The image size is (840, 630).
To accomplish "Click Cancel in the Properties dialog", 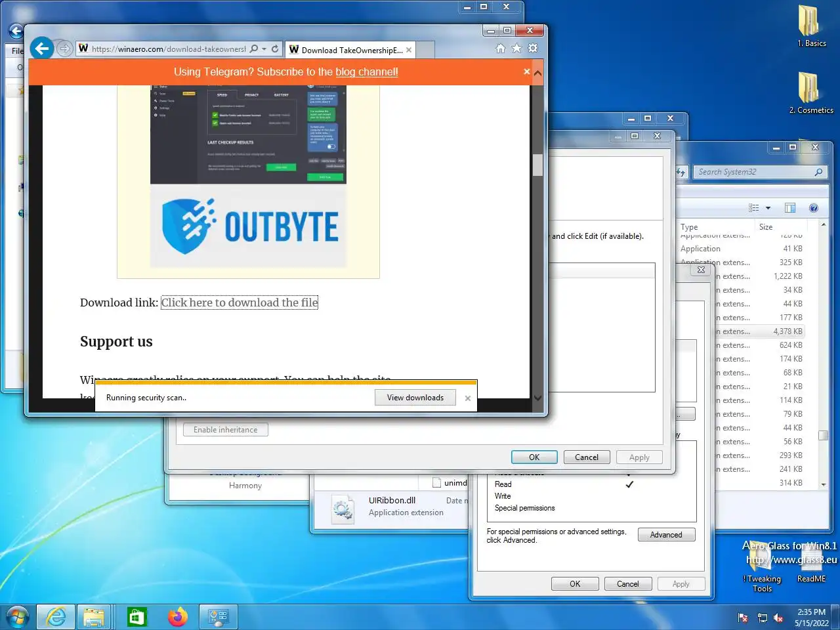I will [627, 584].
